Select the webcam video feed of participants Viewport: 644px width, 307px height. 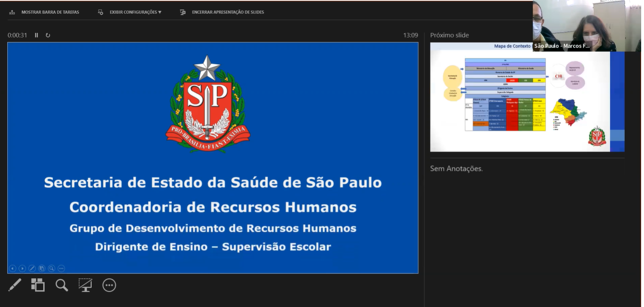click(x=587, y=26)
